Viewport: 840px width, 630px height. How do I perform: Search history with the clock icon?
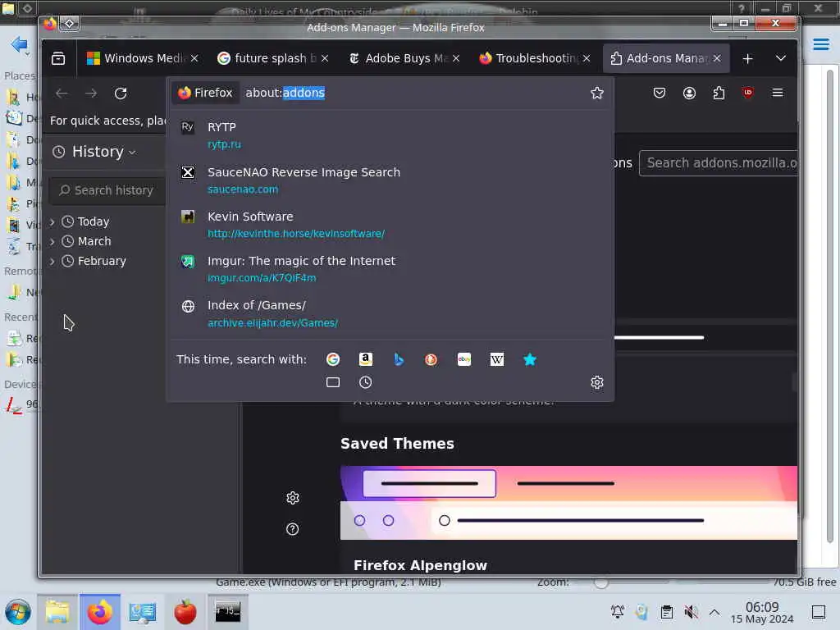[365, 382]
